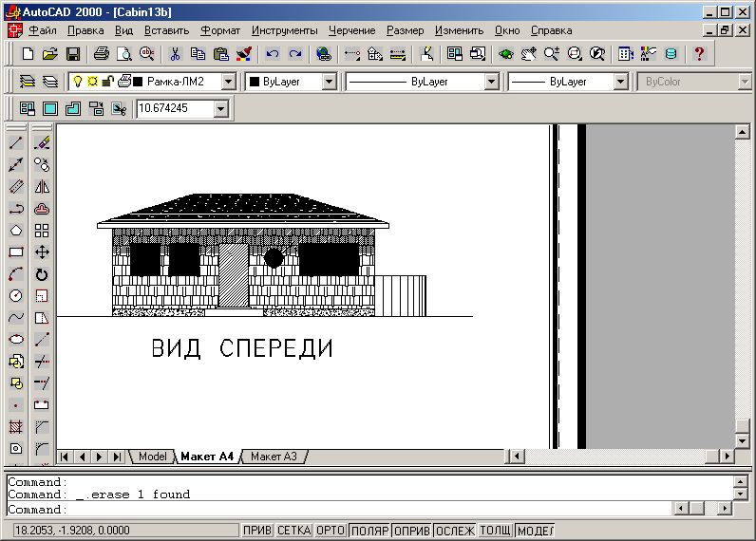Select the Circle drawing tool
The image size is (756, 541).
coord(16,295)
